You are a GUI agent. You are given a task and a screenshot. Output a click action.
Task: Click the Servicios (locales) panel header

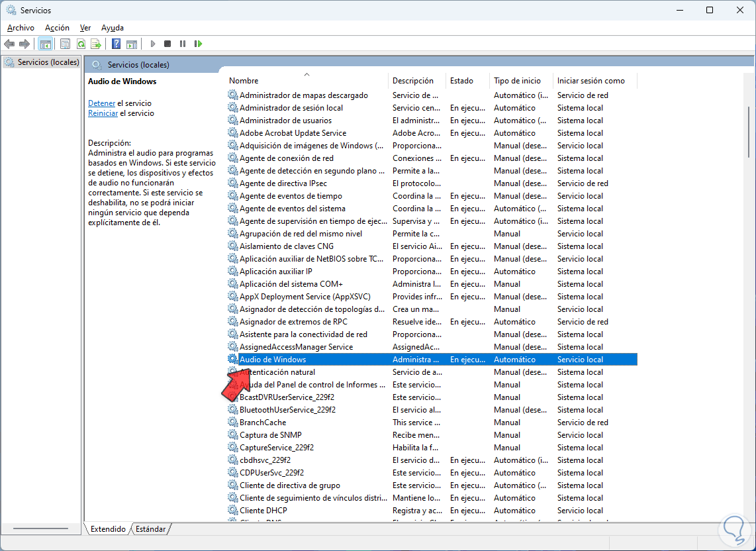(138, 65)
